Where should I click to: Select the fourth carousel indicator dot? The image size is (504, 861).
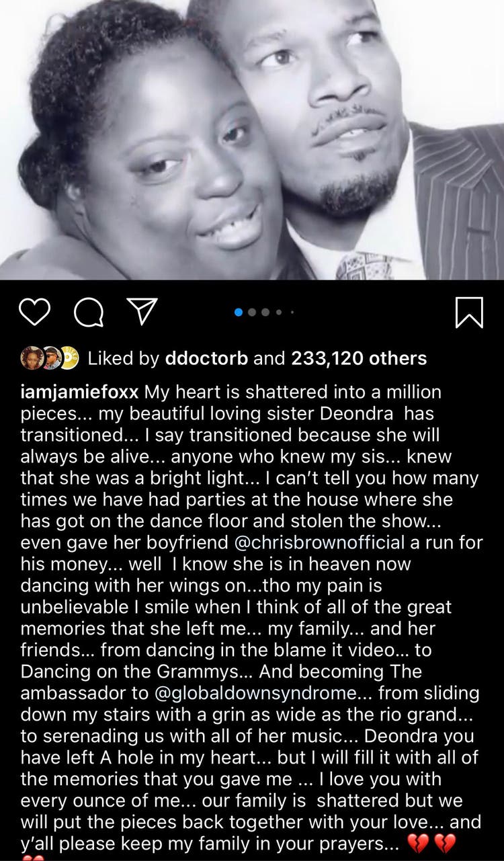[x=279, y=313]
